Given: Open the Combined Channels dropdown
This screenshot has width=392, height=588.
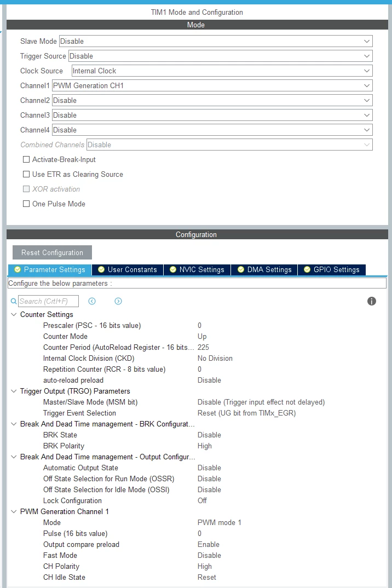Looking at the screenshot, I should pyautogui.click(x=229, y=145).
